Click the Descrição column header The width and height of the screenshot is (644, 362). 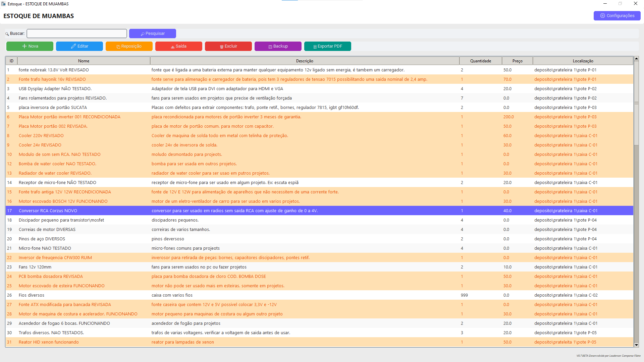coord(305,61)
